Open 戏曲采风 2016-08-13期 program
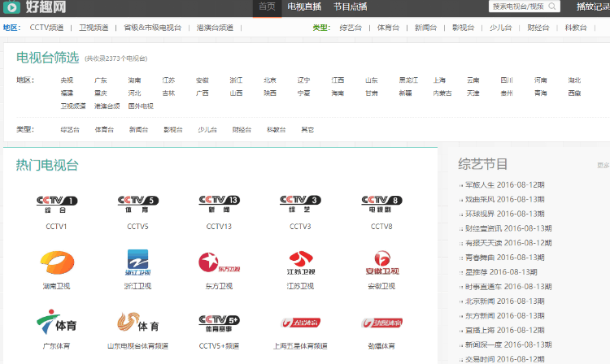Image resolution: width=610 pixels, height=364 pixels. [x=505, y=199]
